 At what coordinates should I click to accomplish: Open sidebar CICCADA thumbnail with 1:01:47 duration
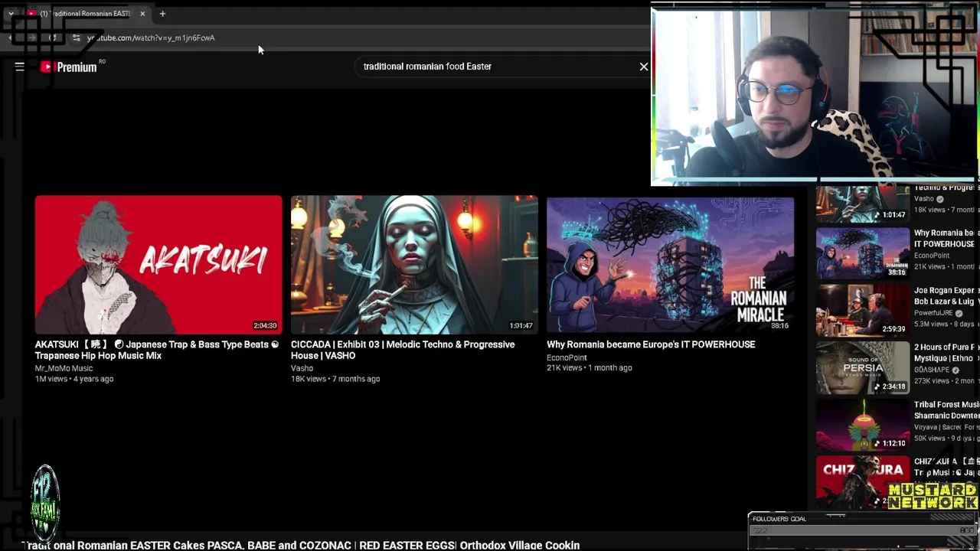click(863, 204)
